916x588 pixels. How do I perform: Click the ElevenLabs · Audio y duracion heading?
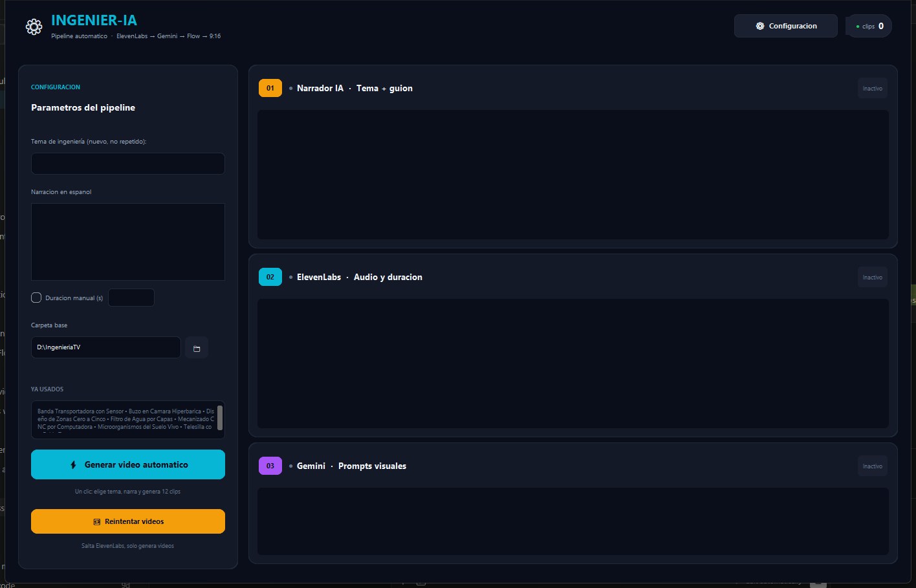(360, 277)
